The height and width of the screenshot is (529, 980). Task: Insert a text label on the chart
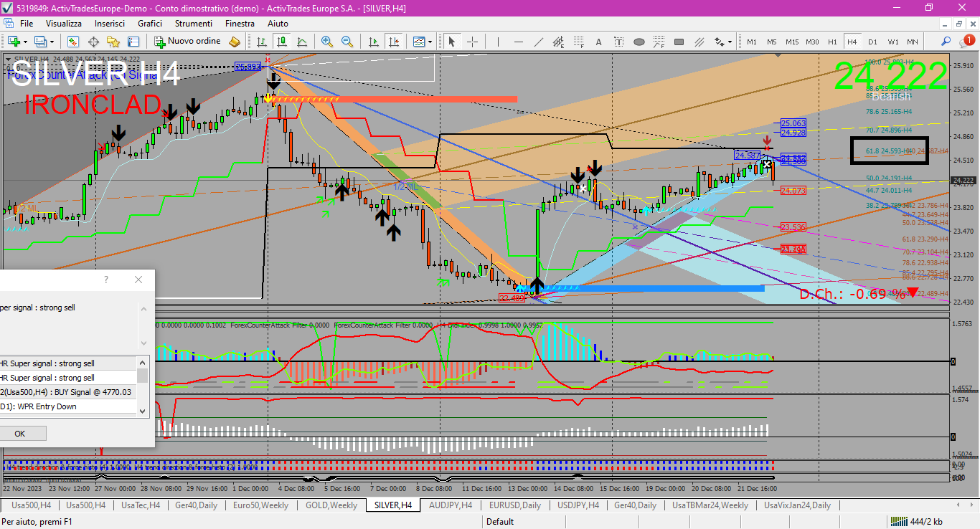[619, 42]
